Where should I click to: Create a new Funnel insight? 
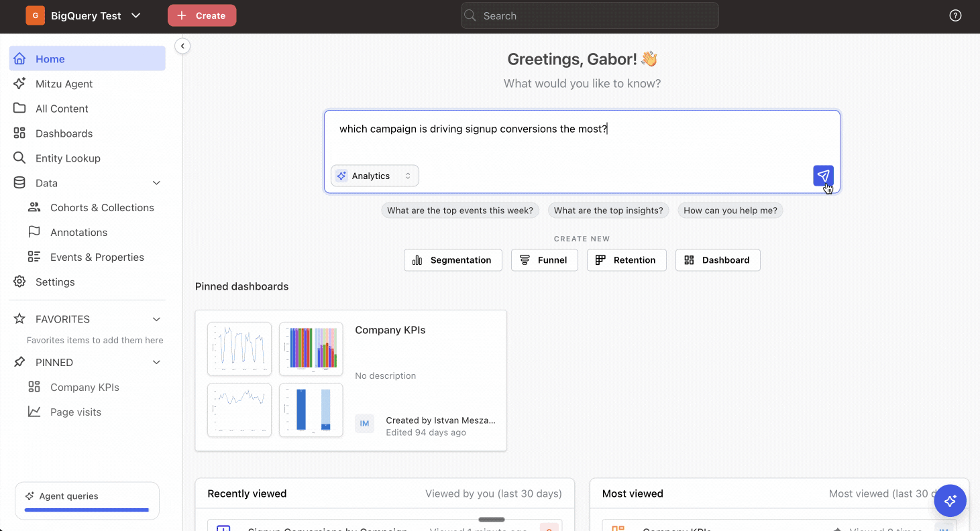[545, 260]
